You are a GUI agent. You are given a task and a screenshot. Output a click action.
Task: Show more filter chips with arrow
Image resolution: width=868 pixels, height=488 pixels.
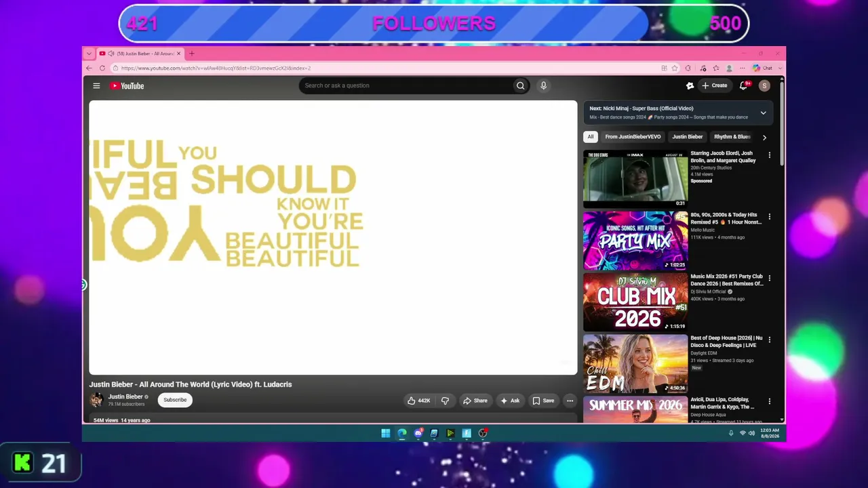pyautogui.click(x=764, y=137)
